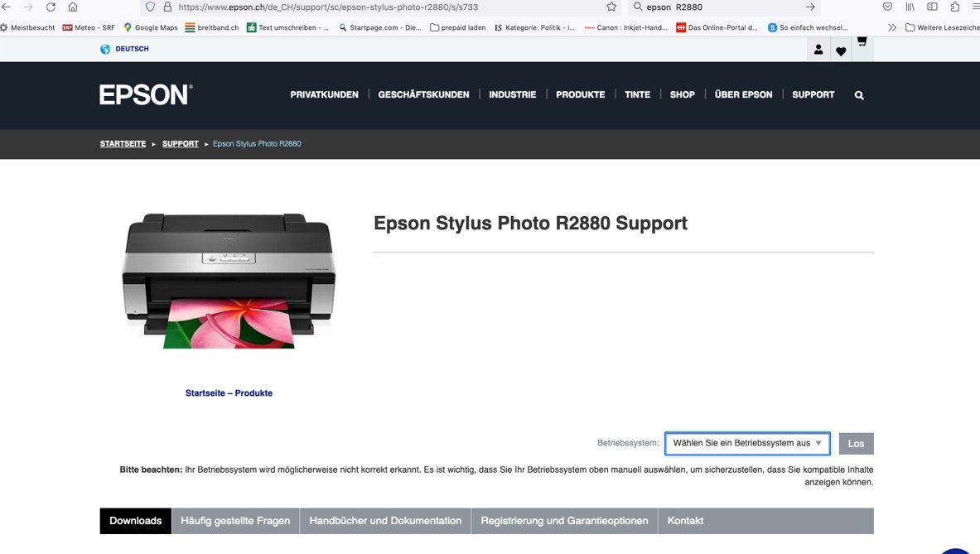The image size is (980, 554).
Task: Submit search with the arrow next to R2880
Action: click(x=810, y=7)
